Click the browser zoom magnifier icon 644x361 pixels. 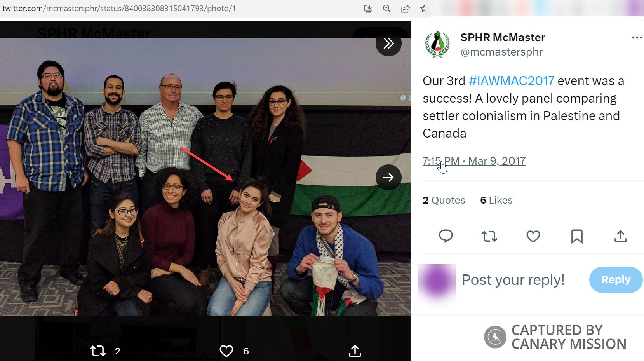[386, 9]
